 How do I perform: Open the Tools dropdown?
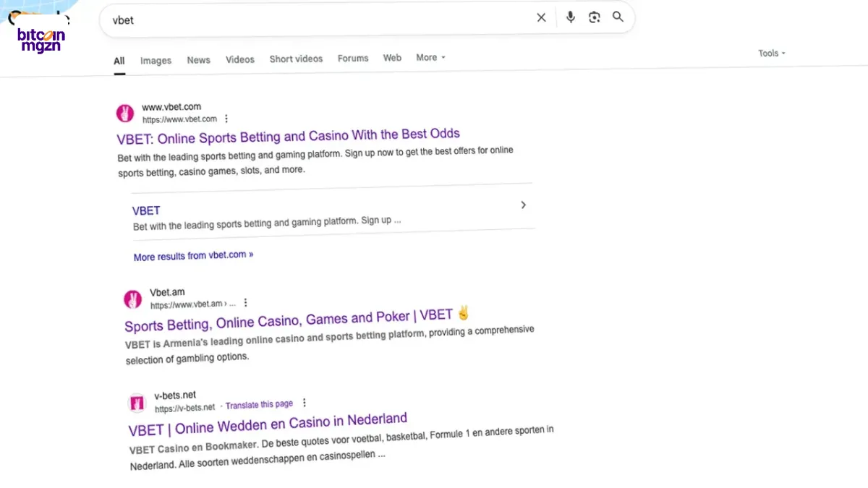(771, 53)
